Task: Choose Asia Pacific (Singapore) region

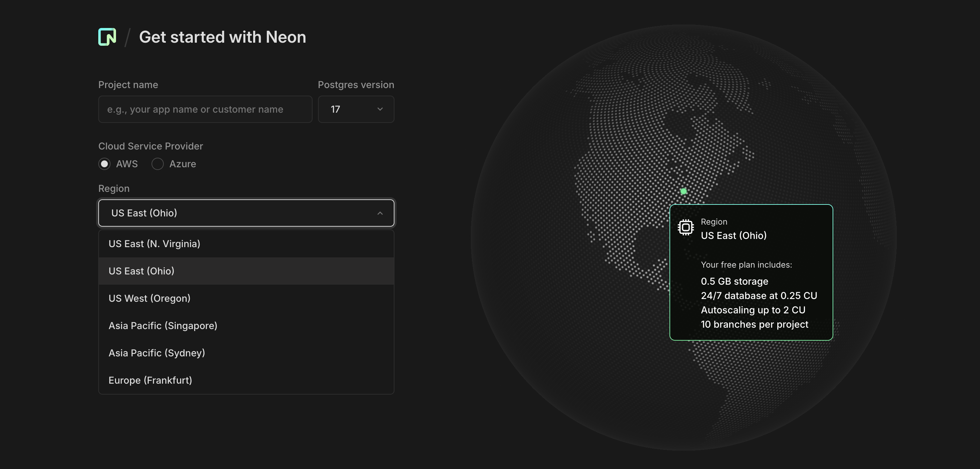Action: (x=246, y=326)
